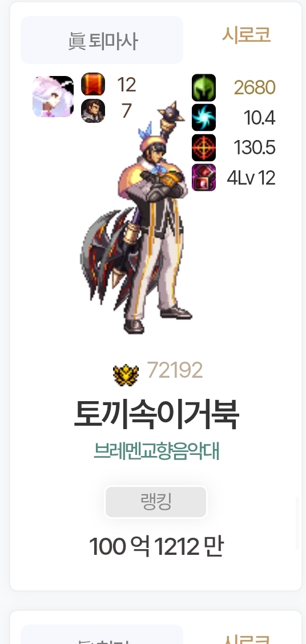
Task: Click the red crosshair icon beside 130.5
Action: (204, 147)
